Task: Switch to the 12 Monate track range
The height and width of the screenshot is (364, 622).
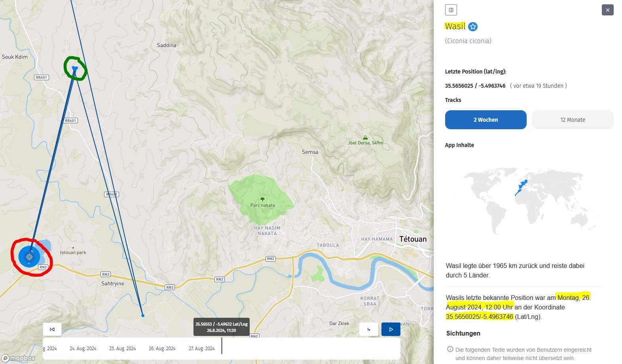Action: pos(572,120)
